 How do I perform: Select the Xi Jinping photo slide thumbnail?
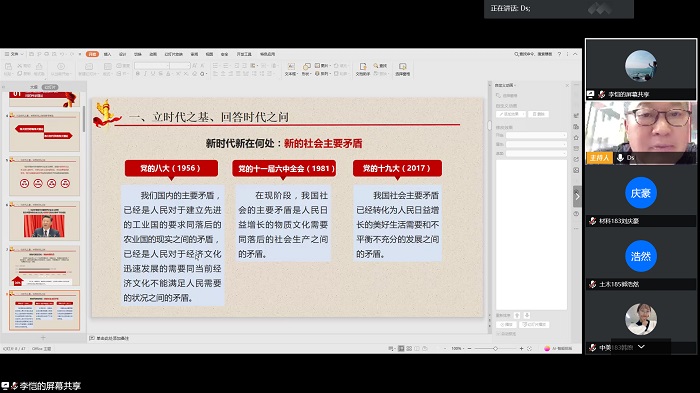pos(44,221)
